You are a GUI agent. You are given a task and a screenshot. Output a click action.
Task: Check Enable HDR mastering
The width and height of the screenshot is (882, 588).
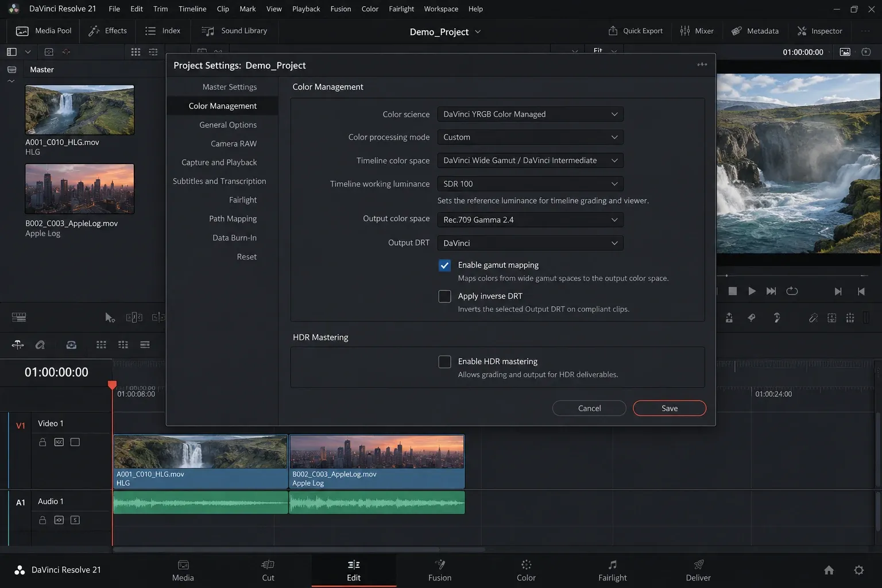[444, 362]
